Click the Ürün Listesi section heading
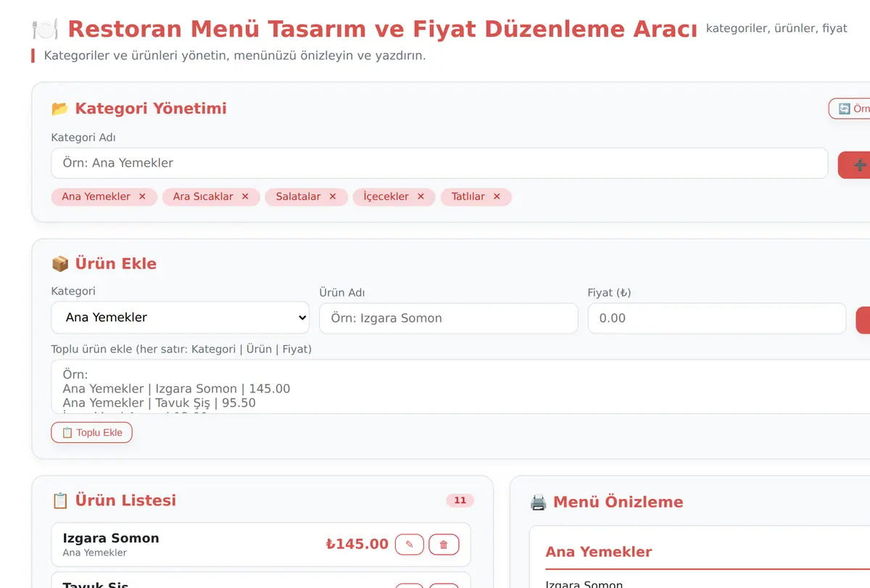870x588 pixels. pos(114,500)
